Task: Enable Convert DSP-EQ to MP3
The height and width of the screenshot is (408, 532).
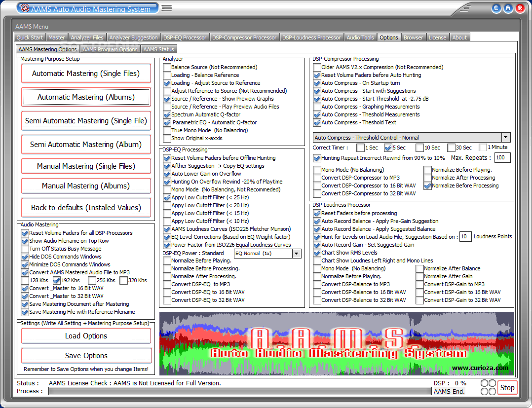Action: 167,285
